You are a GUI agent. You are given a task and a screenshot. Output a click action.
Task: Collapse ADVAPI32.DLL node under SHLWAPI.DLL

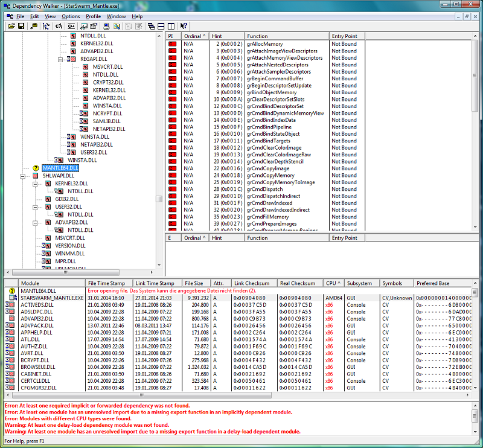pos(35,223)
